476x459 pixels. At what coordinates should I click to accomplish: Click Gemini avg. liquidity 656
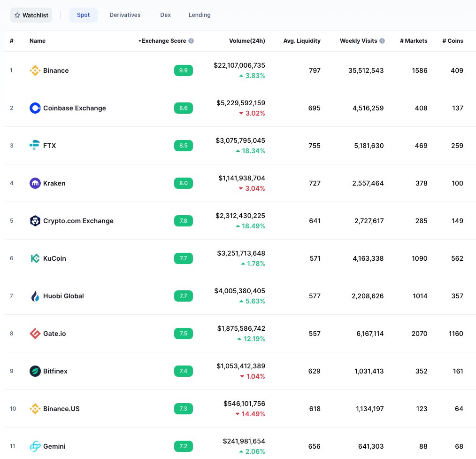pyautogui.click(x=314, y=446)
